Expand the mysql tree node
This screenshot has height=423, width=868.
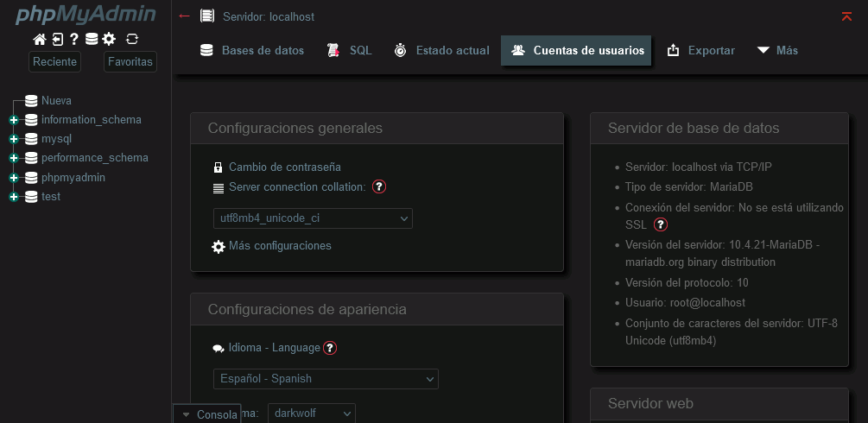point(14,139)
